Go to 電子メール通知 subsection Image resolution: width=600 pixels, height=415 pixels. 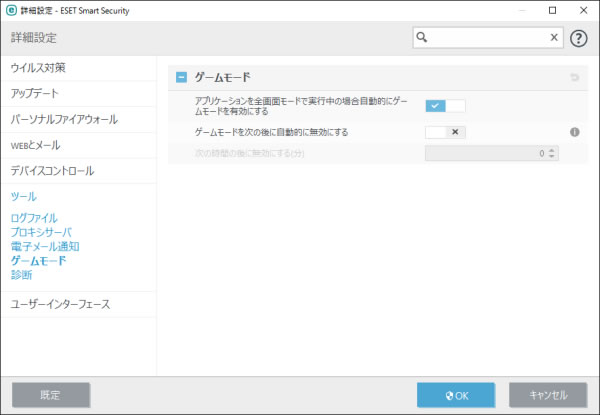pyautogui.click(x=45, y=246)
